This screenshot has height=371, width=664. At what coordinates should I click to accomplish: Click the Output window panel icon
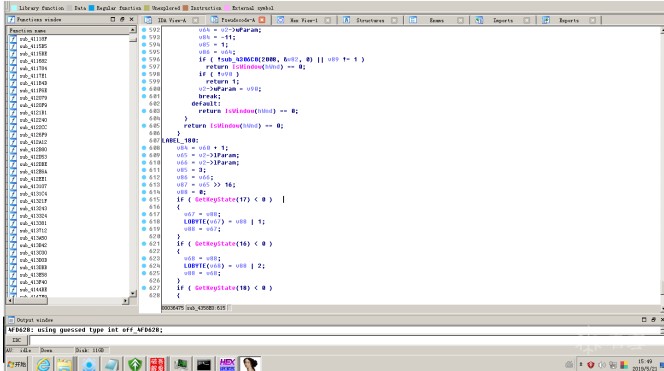click(11, 320)
